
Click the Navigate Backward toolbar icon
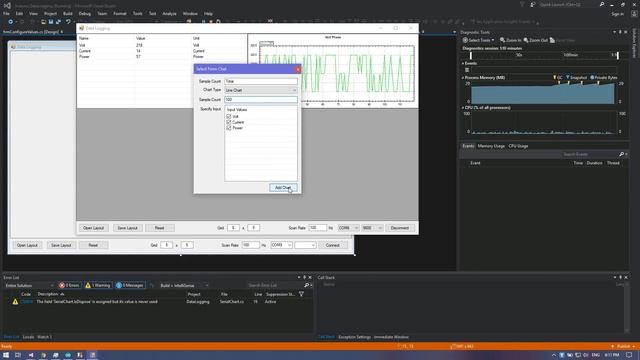pyautogui.click(x=11, y=22)
